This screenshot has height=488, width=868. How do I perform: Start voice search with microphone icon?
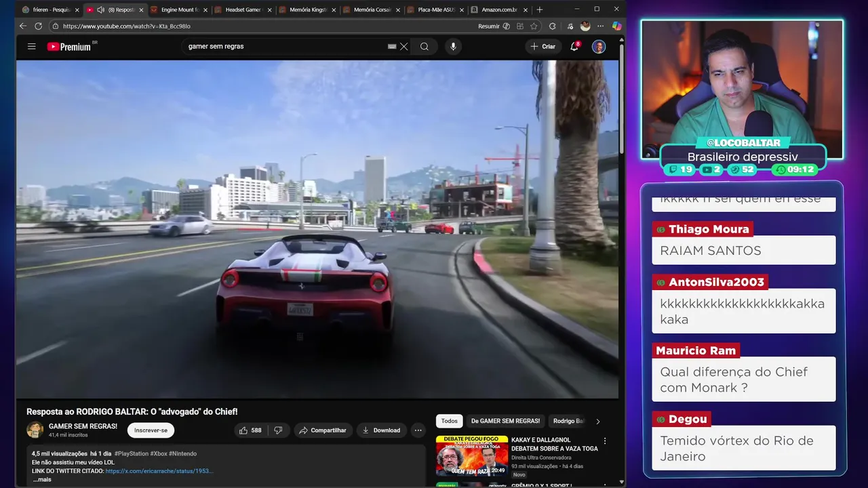coord(453,46)
